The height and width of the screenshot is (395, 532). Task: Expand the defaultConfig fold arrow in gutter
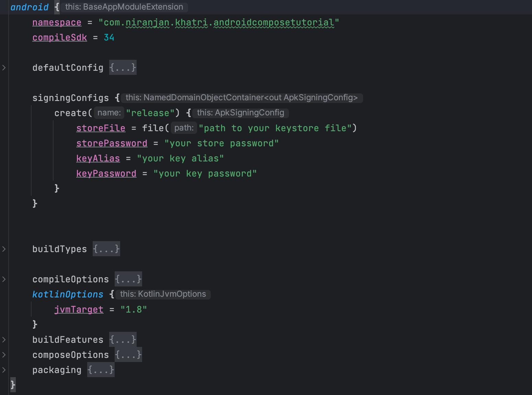(x=4, y=68)
